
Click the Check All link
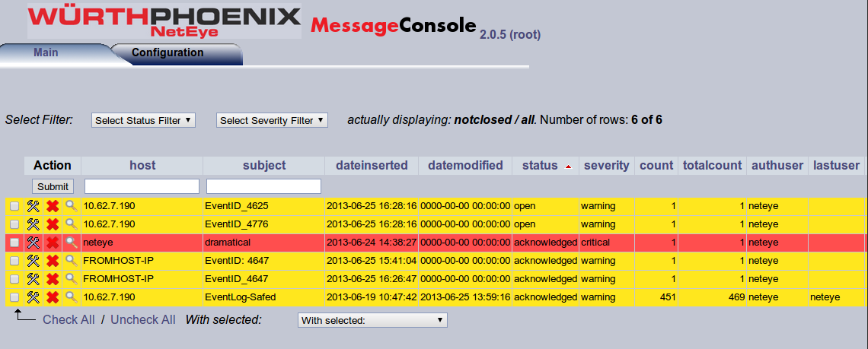69,319
